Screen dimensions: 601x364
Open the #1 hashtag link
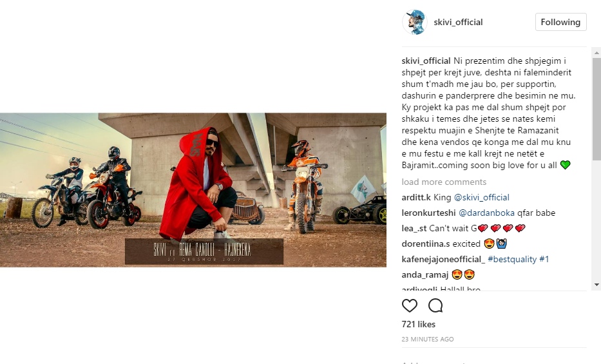click(544, 260)
